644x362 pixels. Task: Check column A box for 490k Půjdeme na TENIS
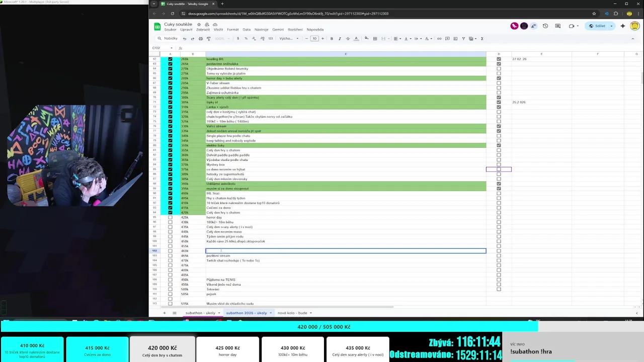coord(170,280)
